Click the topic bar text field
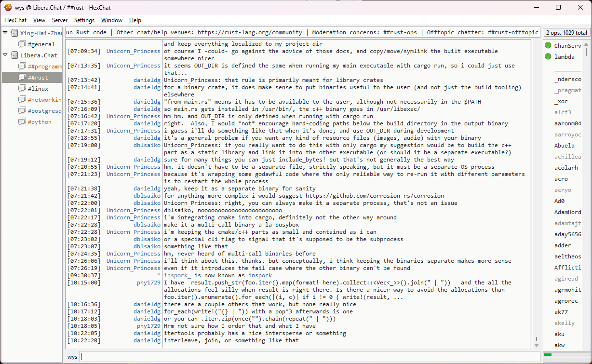 [x=302, y=32]
